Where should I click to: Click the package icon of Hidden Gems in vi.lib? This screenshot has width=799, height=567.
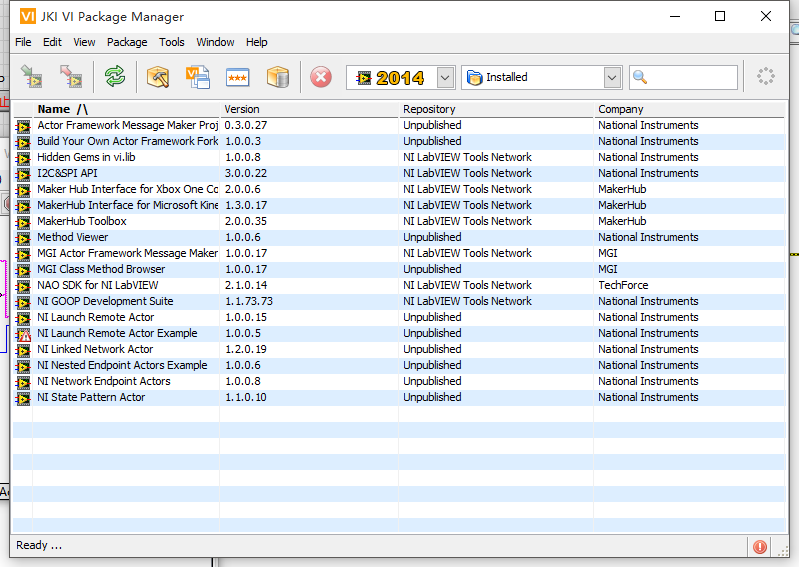pyautogui.click(x=23, y=158)
